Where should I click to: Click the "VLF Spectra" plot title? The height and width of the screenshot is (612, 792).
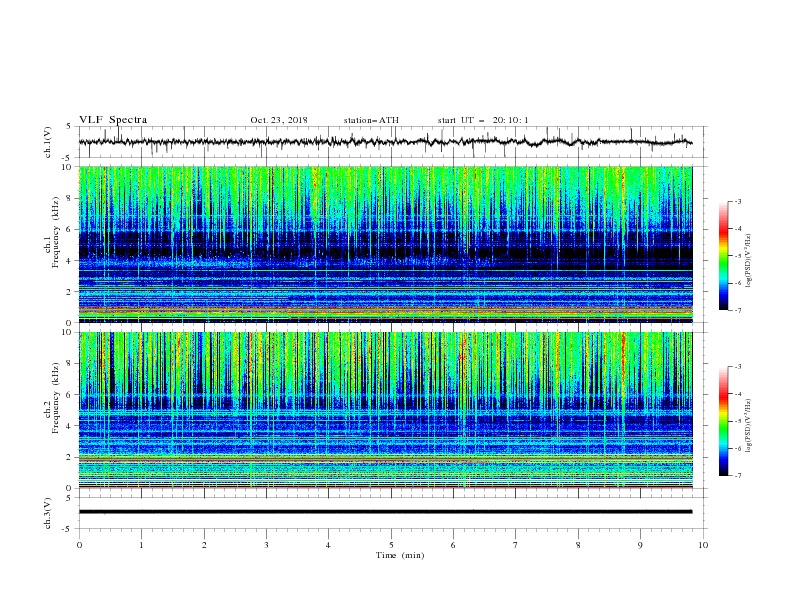[x=113, y=120]
